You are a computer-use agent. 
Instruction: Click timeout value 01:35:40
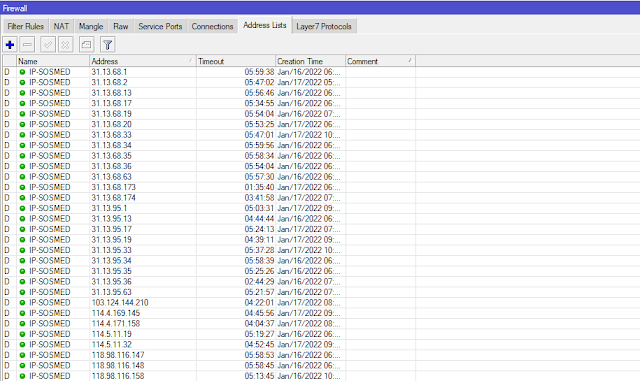[x=259, y=187]
